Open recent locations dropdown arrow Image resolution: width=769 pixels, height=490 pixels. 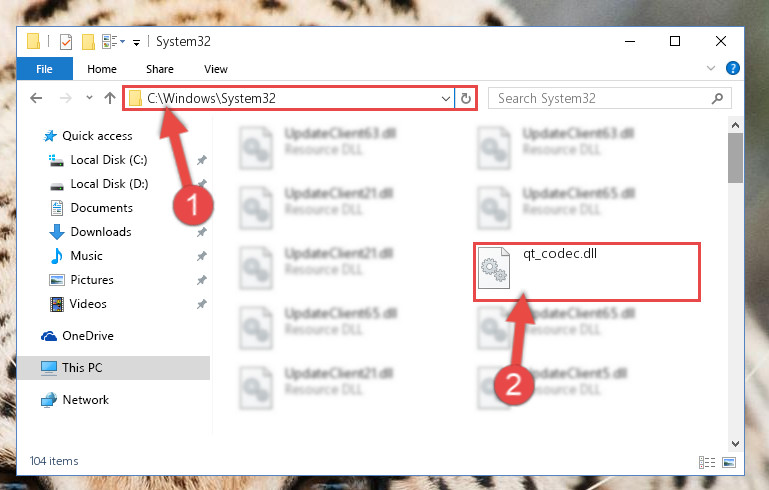(x=89, y=98)
